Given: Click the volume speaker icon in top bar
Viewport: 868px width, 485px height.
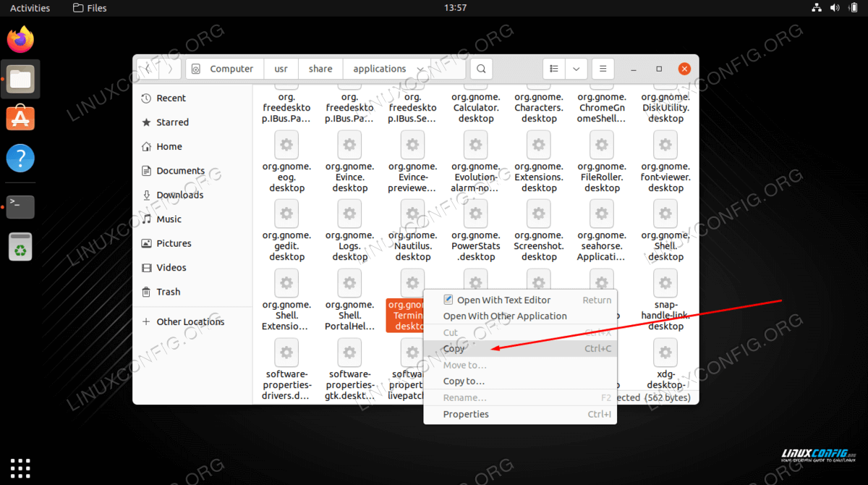Looking at the screenshot, I should pos(833,8).
